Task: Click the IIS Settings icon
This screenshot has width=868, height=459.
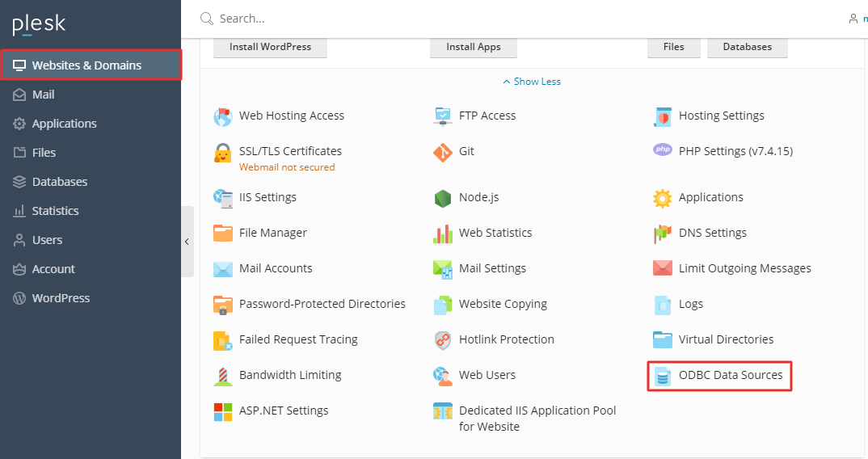Action: pyautogui.click(x=222, y=198)
